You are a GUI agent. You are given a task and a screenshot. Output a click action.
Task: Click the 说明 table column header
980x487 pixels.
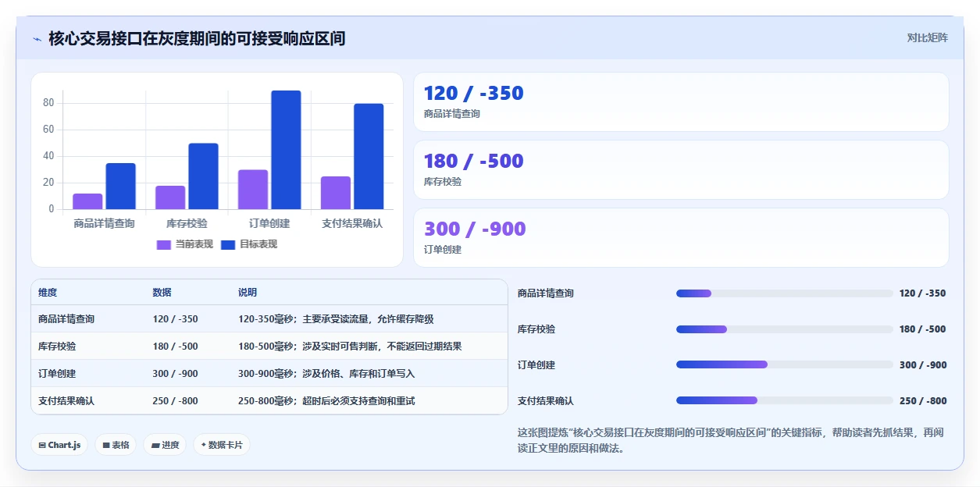248,293
